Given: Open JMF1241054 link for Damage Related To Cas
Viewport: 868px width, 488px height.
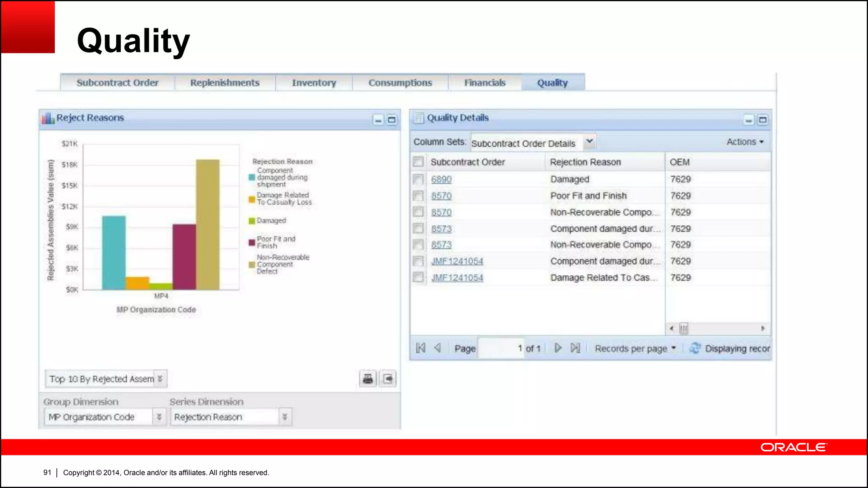Looking at the screenshot, I should click(457, 277).
